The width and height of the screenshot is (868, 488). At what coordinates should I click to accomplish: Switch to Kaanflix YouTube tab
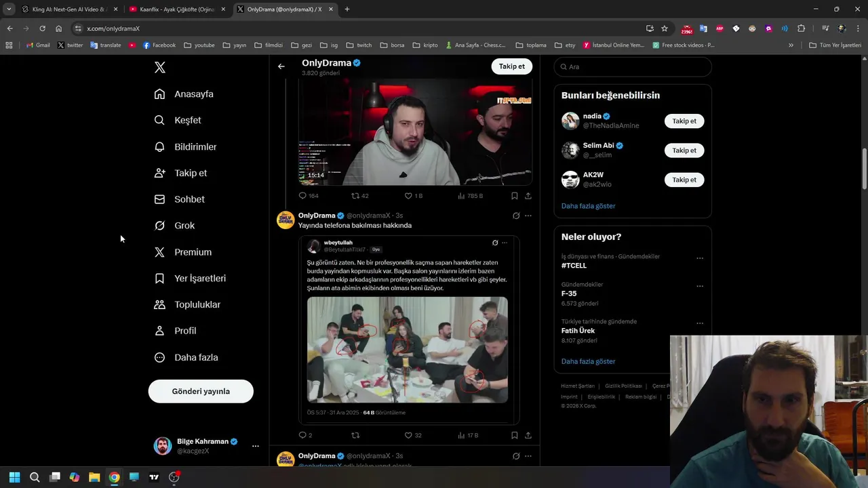point(176,9)
